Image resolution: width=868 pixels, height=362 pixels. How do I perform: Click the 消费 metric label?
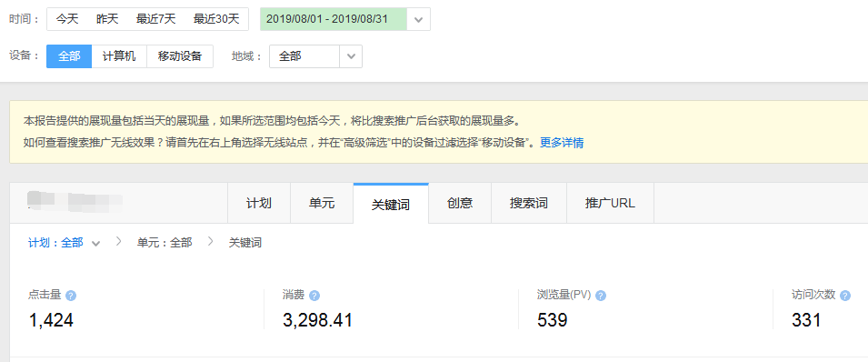tap(294, 295)
